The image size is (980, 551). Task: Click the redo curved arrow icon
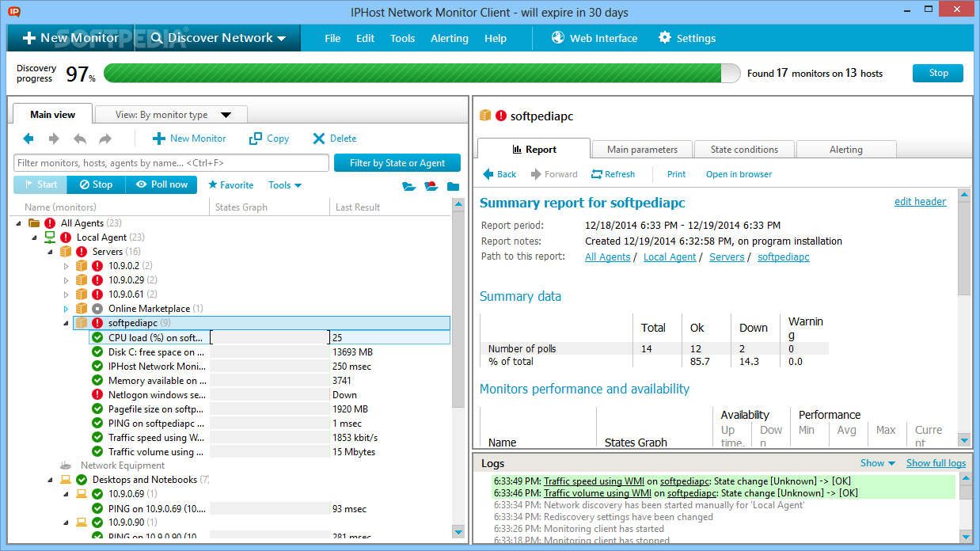click(x=105, y=139)
